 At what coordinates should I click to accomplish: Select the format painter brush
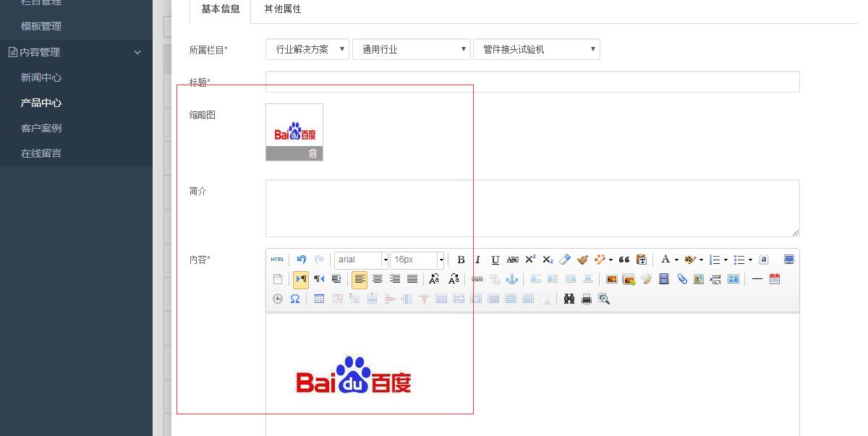[582, 260]
